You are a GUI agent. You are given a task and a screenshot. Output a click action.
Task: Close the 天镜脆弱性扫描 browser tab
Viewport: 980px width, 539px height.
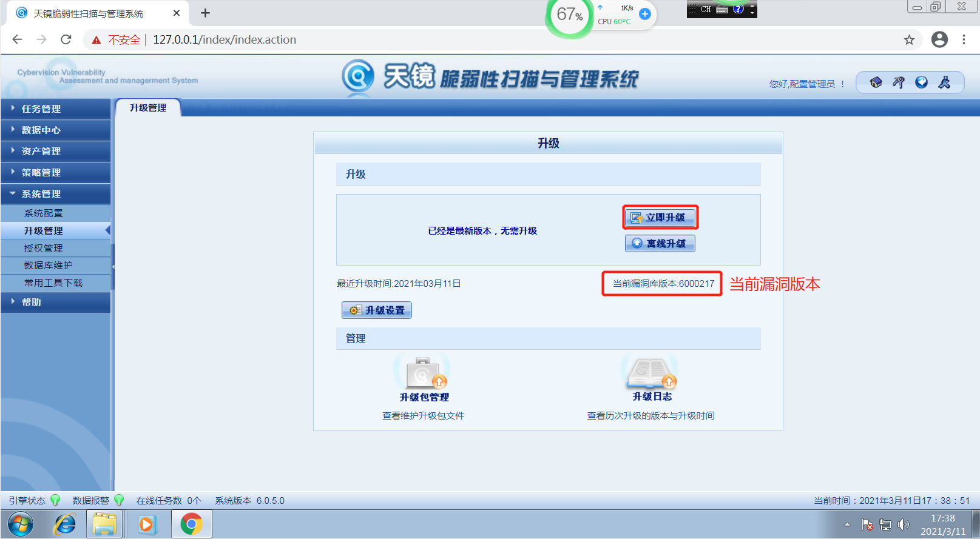click(x=177, y=13)
